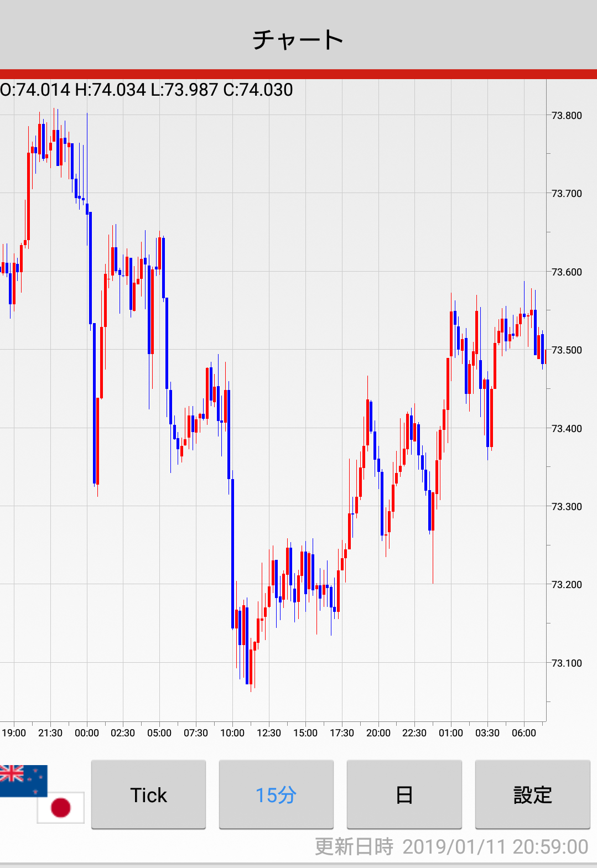
Task: Click the 73.100 price axis label
Action: click(x=567, y=663)
